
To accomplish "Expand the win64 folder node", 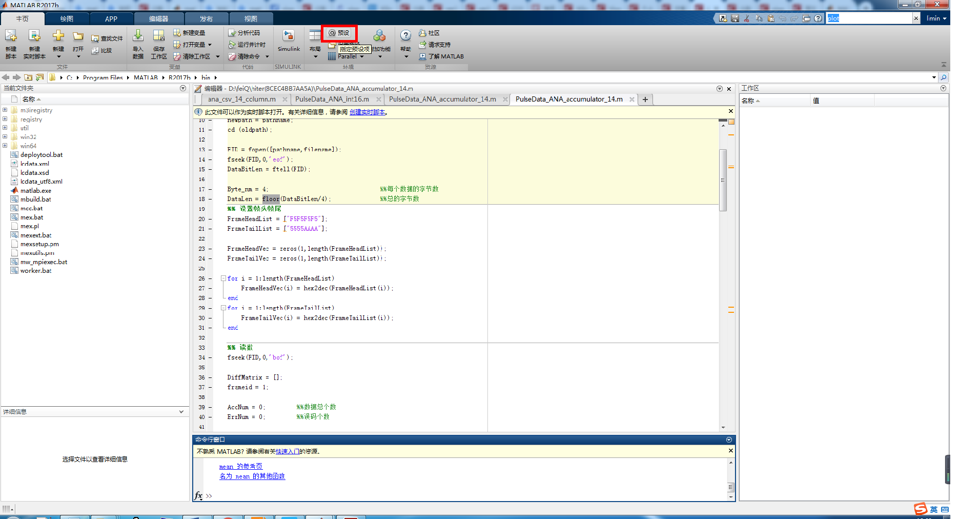I will click(5, 146).
